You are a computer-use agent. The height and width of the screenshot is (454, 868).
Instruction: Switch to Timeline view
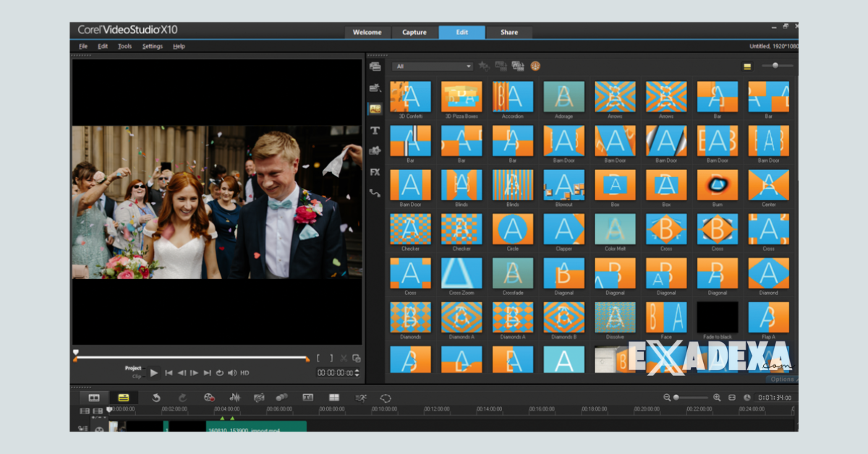pos(123,397)
